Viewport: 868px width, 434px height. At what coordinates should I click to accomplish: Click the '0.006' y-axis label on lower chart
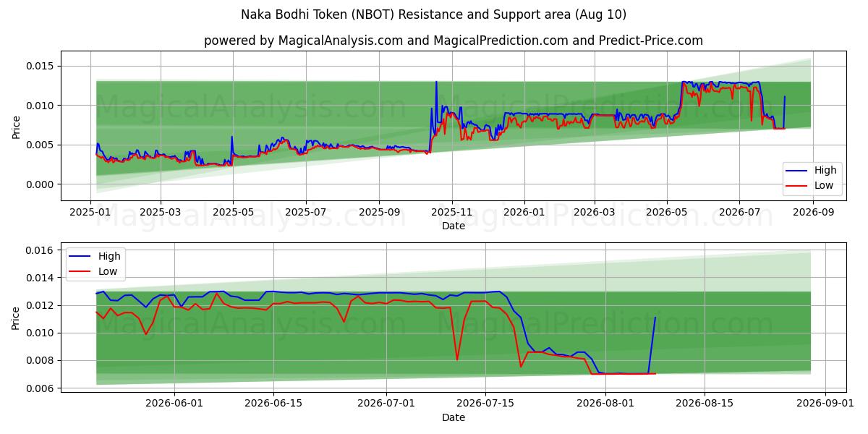click(41, 388)
